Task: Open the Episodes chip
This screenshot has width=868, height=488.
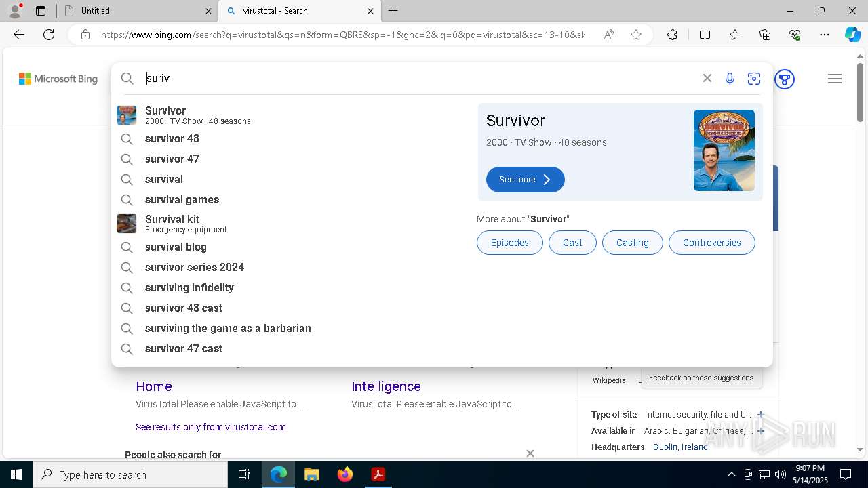Action: pyautogui.click(x=509, y=243)
